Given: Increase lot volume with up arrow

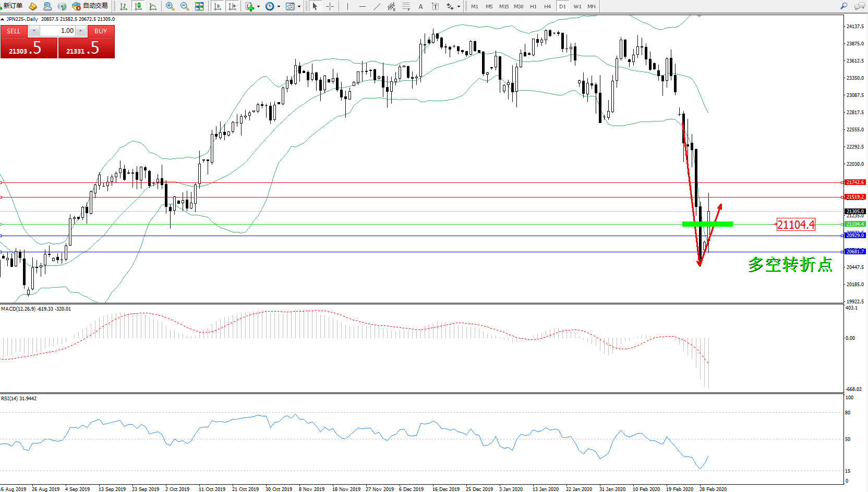Looking at the screenshot, I should [x=80, y=31].
